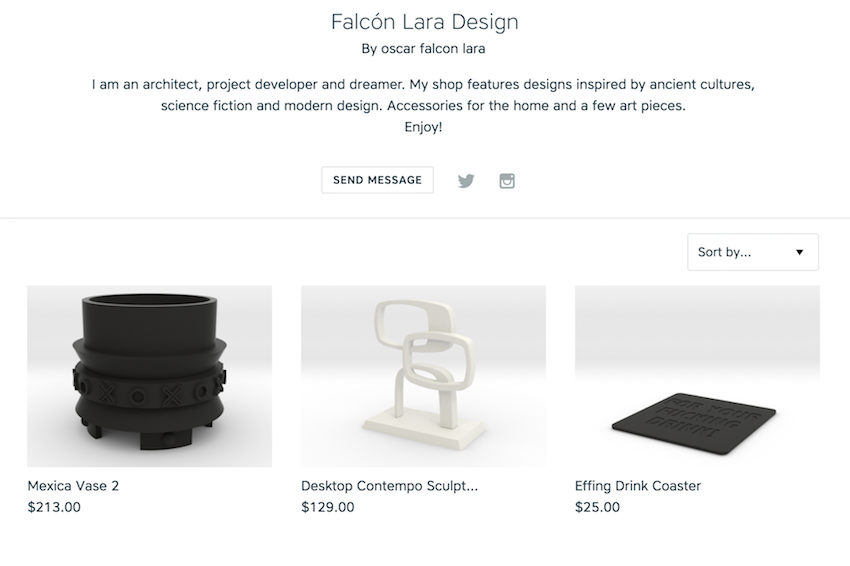
Task: Click the Mexica Vase 2 product title
Action: (x=73, y=486)
